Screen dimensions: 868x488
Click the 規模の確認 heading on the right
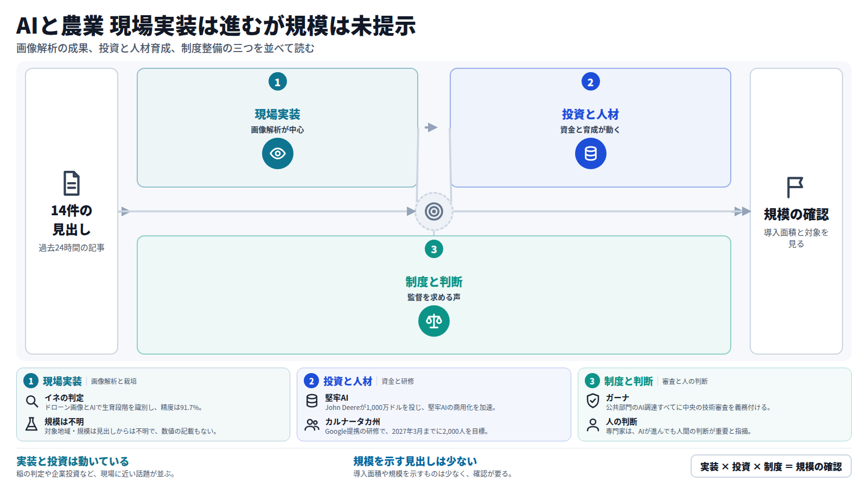796,215
